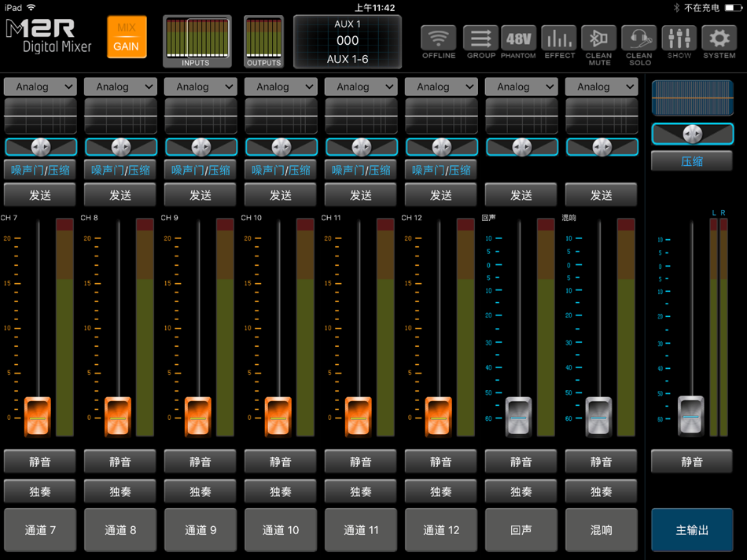The height and width of the screenshot is (560, 747).
Task: Click the pan knob for CH 12
Action: pos(442,147)
